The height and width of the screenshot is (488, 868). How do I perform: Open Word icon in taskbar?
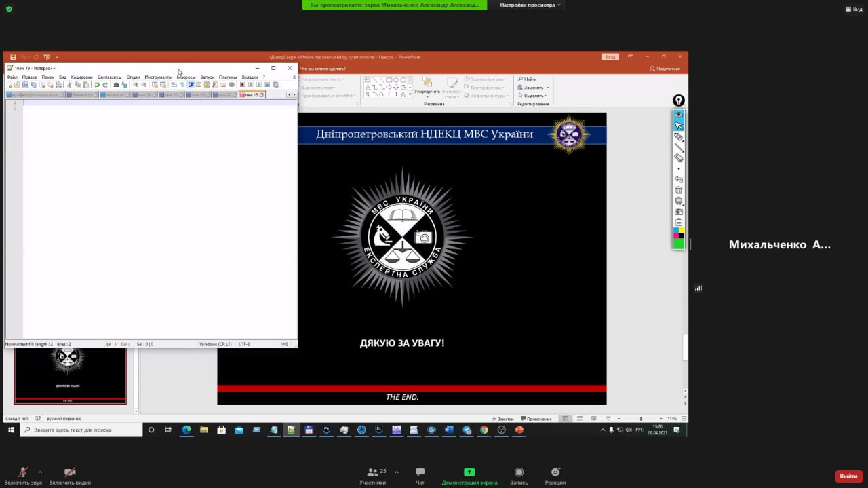tap(449, 430)
